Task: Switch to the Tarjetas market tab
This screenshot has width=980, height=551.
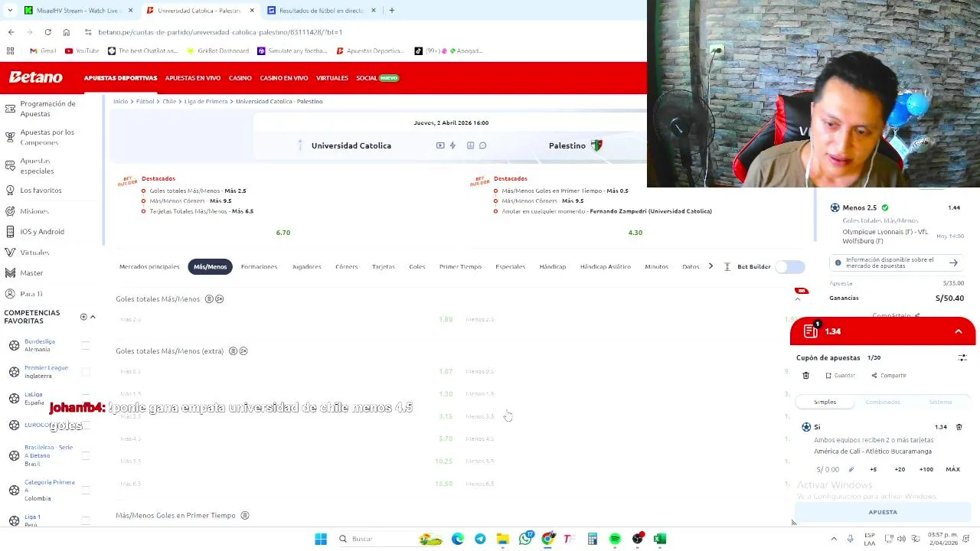Action: 384,266
